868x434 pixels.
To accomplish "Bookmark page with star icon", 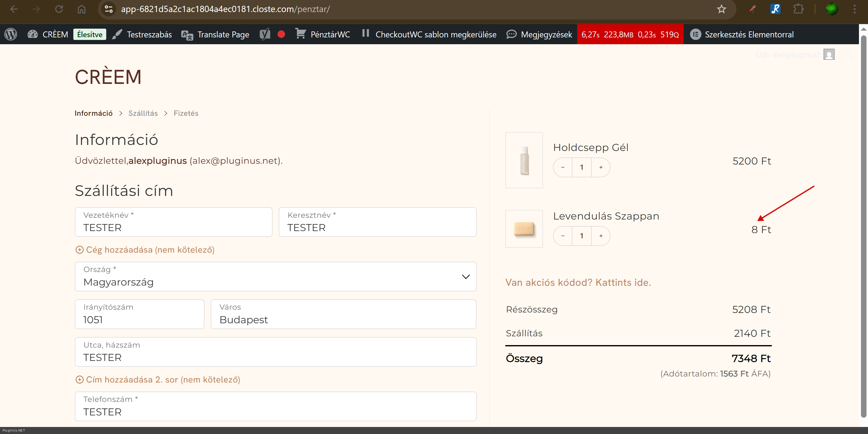I will tap(721, 9).
